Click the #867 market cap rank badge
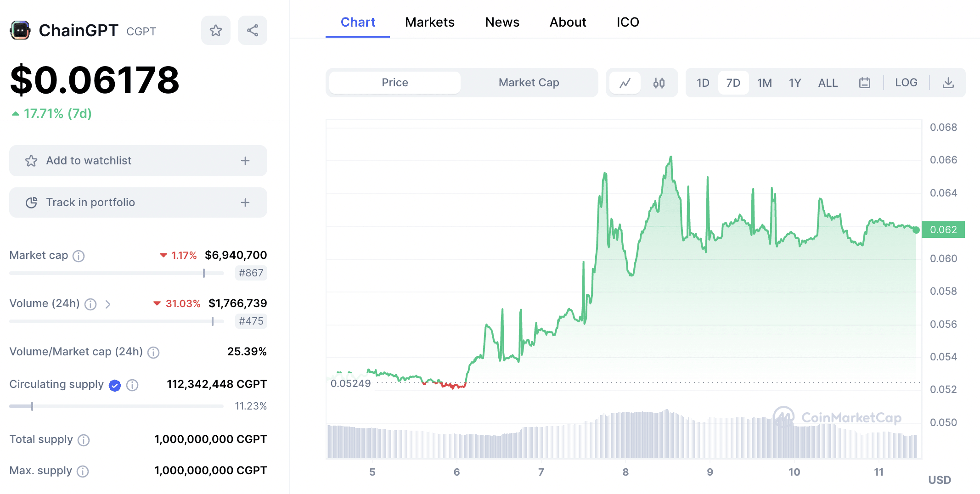This screenshot has height=494, width=980. pyautogui.click(x=251, y=273)
